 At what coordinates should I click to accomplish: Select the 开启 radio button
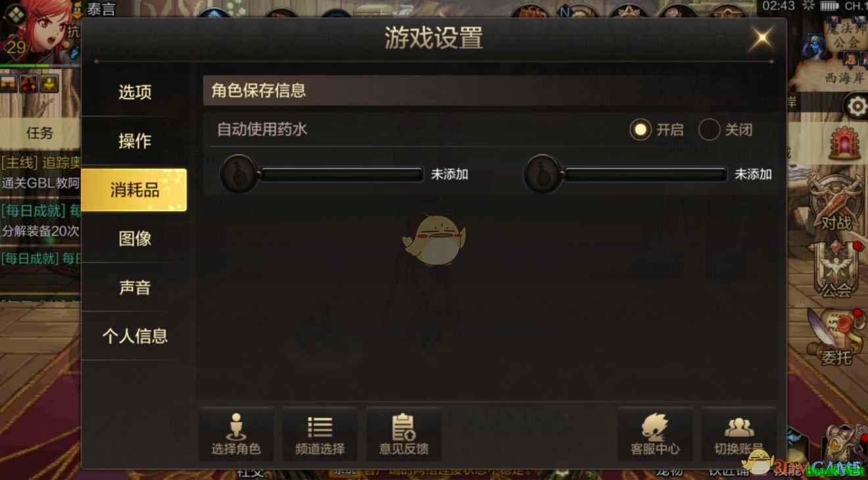pos(640,130)
